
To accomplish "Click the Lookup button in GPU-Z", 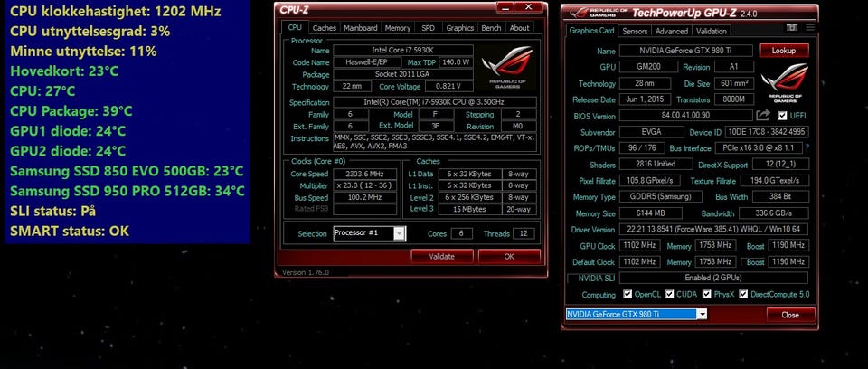I will 783,51.
